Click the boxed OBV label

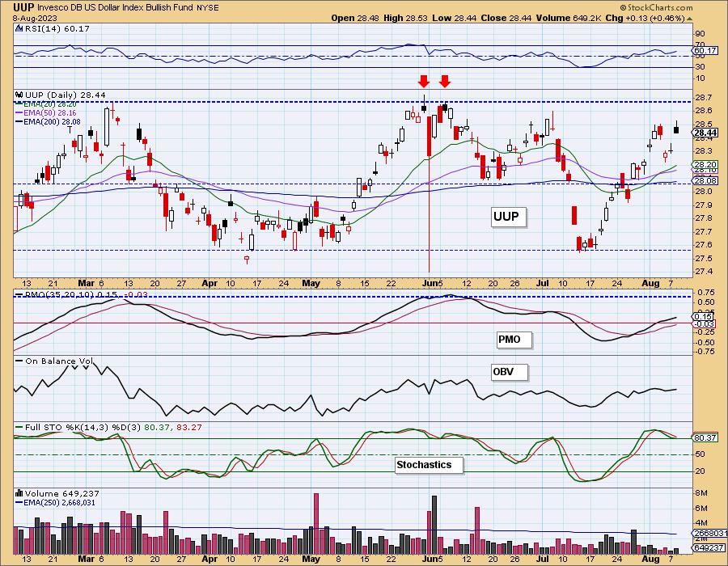510,372
